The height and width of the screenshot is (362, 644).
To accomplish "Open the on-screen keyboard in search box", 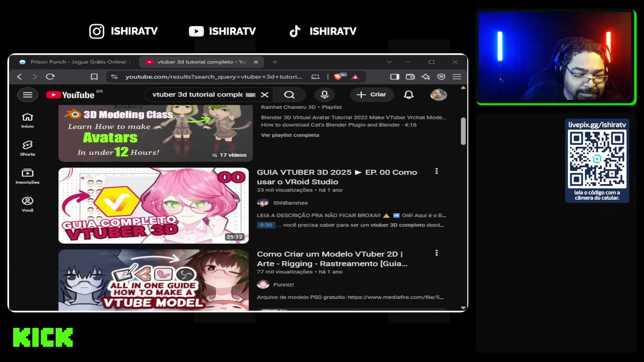I will (250, 95).
